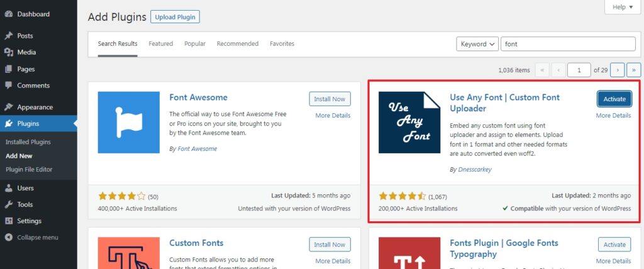This screenshot has width=644, height=269.
Task: Open Plugin File Editor submenu item
Action: click(29, 170)
